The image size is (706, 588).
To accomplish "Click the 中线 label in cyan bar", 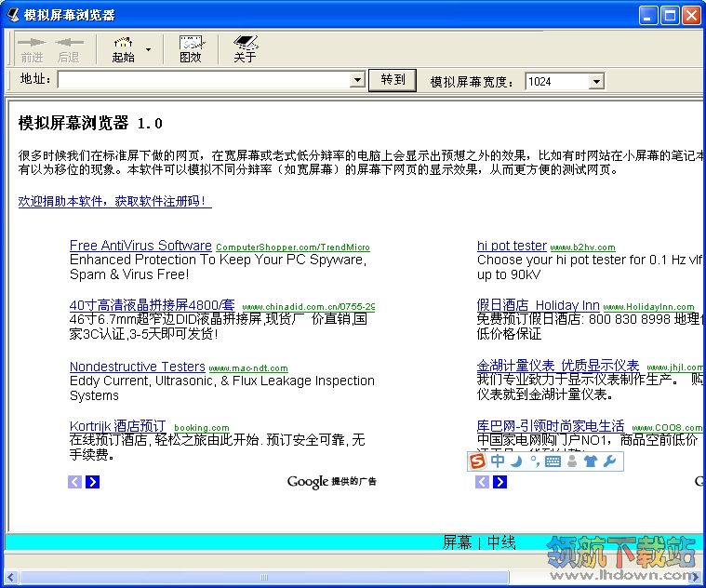I will click(x=501, y=542).
